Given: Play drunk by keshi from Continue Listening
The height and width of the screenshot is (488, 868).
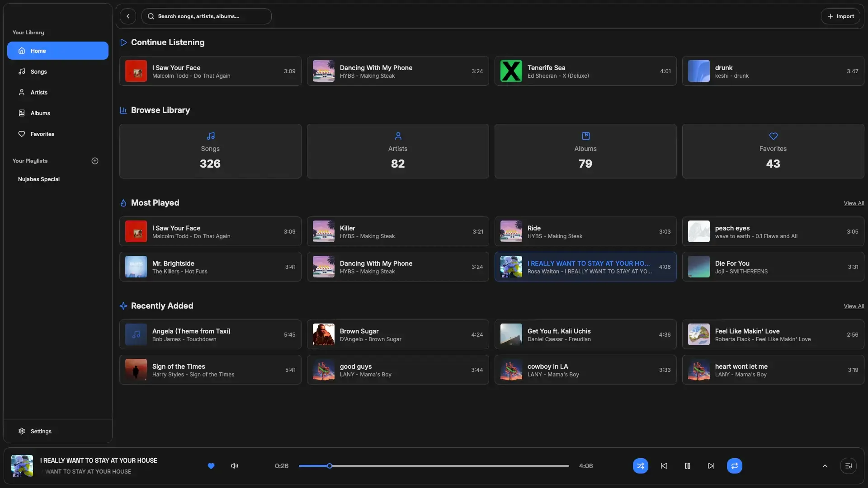Looking at the screenshot, I should pos(773,71).
